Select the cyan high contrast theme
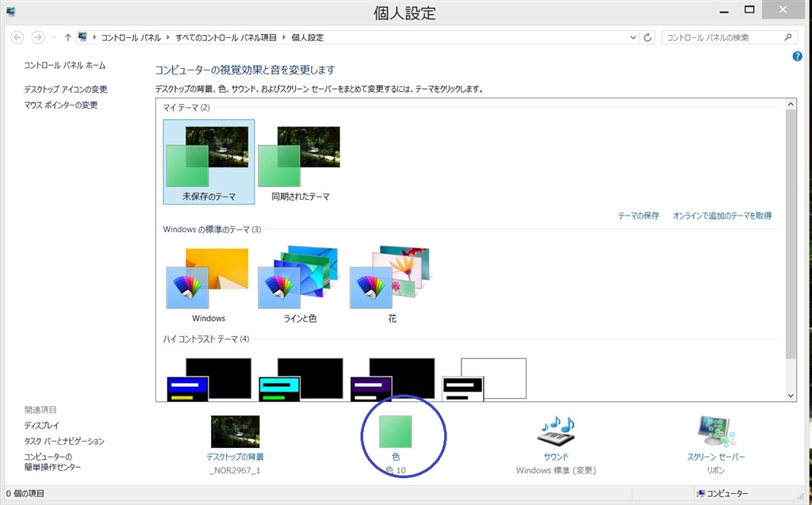812x505 pixels. click(x=301, y=379)
